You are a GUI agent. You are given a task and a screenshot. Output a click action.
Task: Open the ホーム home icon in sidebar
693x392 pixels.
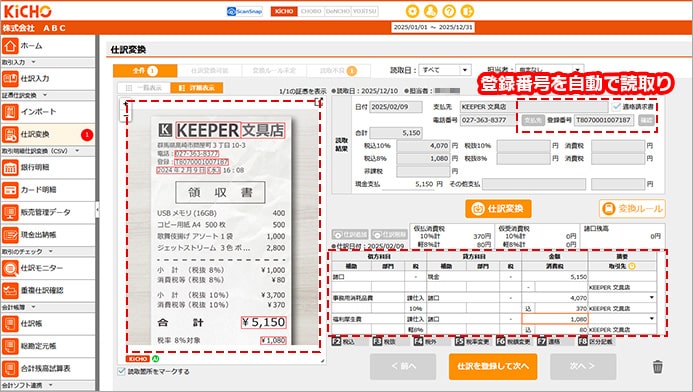[10, 46]
